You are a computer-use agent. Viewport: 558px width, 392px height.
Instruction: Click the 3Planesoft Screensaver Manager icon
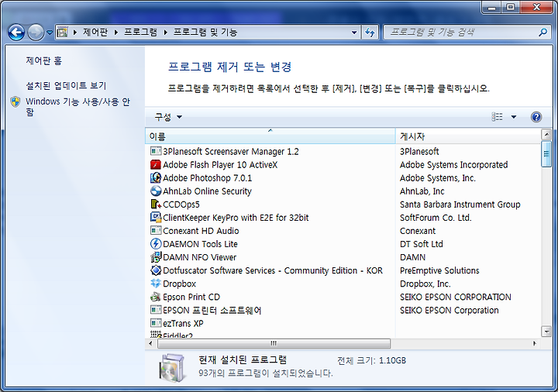[156, 151]
